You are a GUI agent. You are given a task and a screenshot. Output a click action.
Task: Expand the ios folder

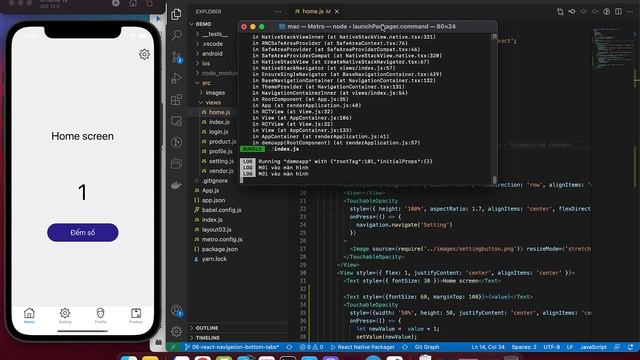pyautogui.click(x=206, y=63)
